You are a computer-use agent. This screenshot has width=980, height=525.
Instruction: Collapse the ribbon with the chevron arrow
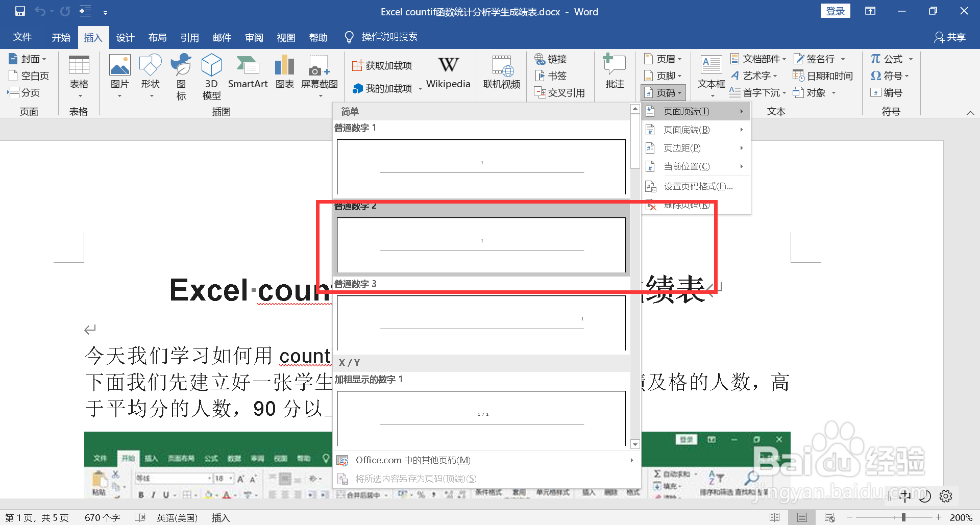point(970,113)
